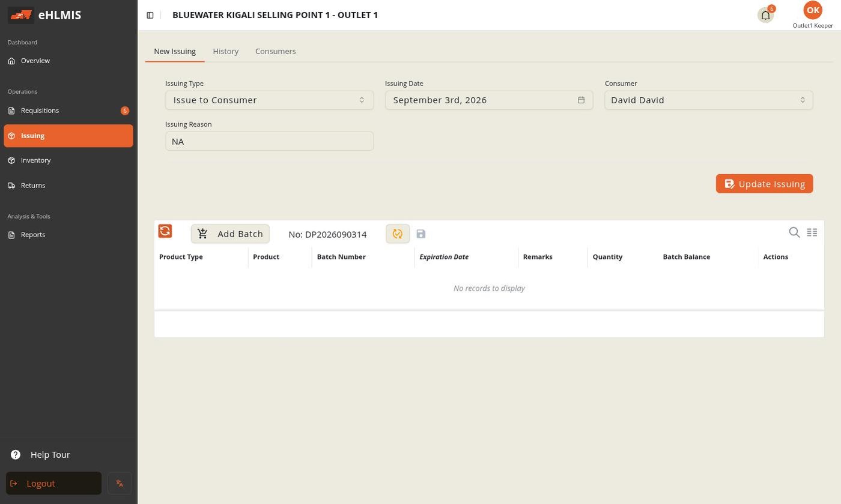Switch to the Consumers tab
Screen dimensions: 841x504
276,51
